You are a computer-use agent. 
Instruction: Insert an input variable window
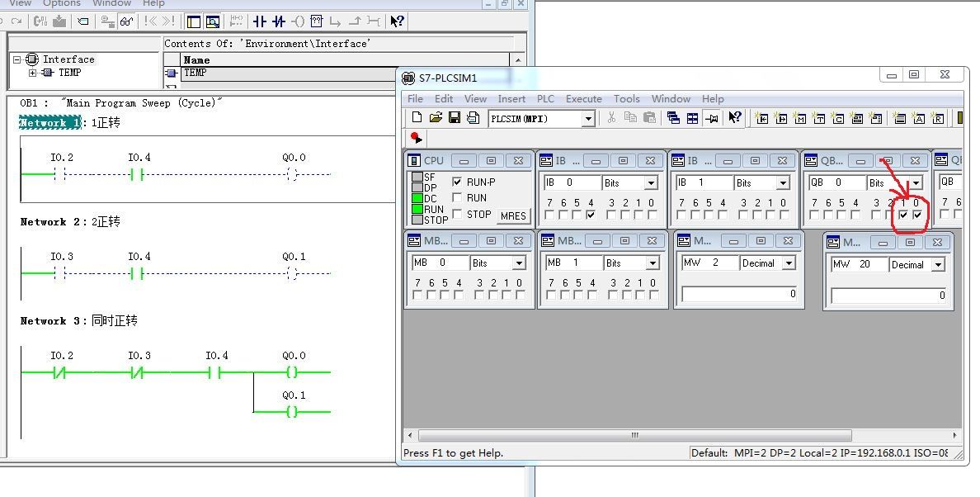pos(762,117)
